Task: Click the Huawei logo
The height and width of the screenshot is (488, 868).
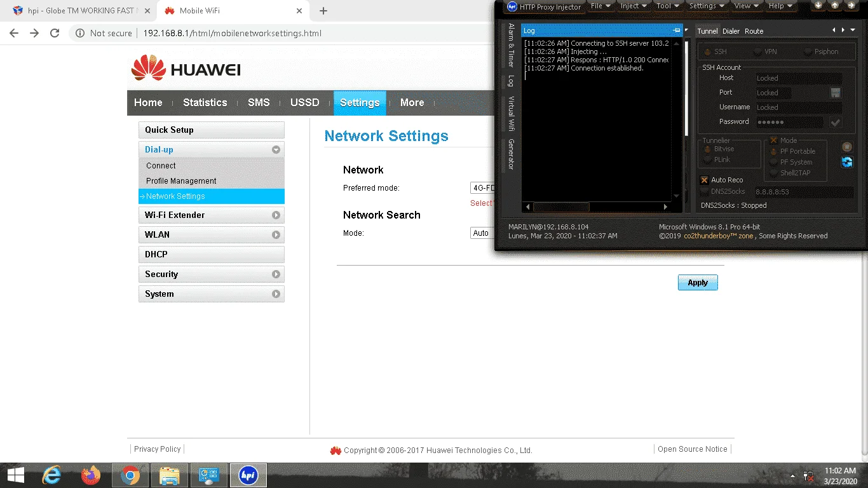Action: [186, 69]
